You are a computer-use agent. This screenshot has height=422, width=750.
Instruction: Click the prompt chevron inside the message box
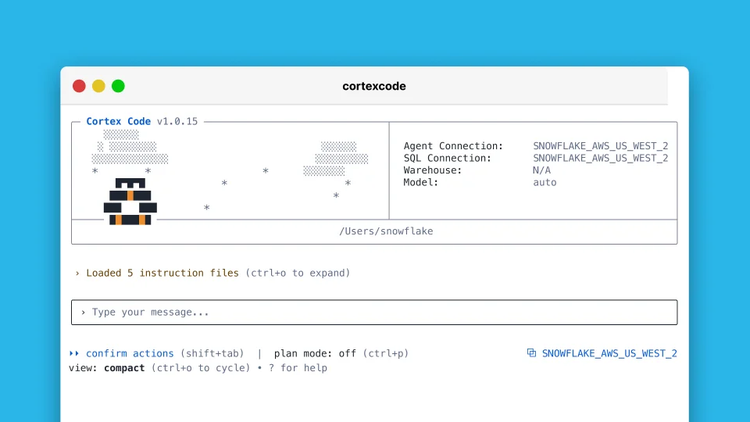[x=83, y=312]
